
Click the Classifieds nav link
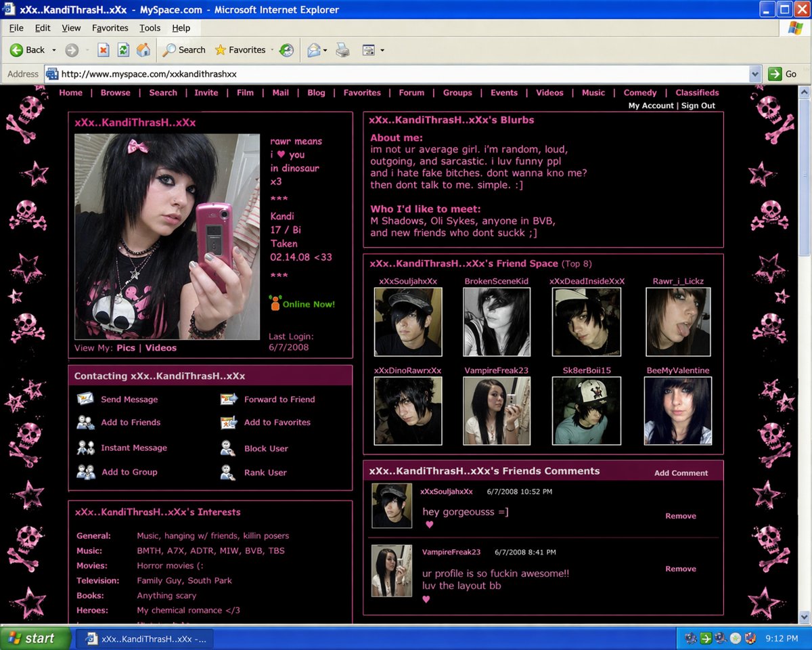tap(697, 93)
